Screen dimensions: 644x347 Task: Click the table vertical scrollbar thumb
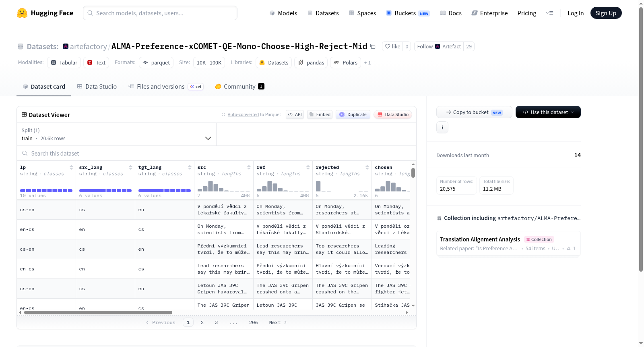413,173
